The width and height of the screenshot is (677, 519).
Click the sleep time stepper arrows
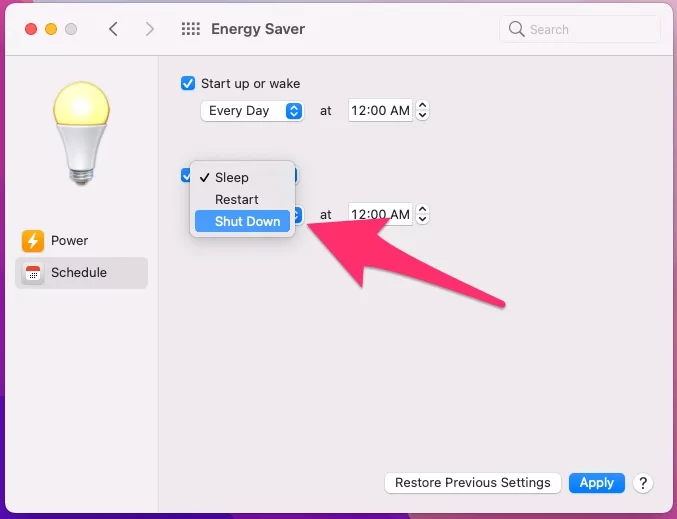(422, 214)
